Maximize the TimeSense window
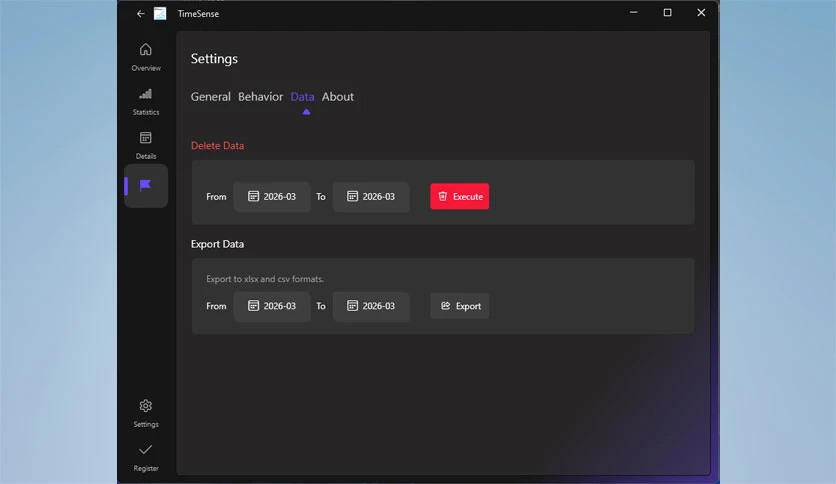Image resolution: width=836 pixels, height=484 pixels. (x=668, y=13)
